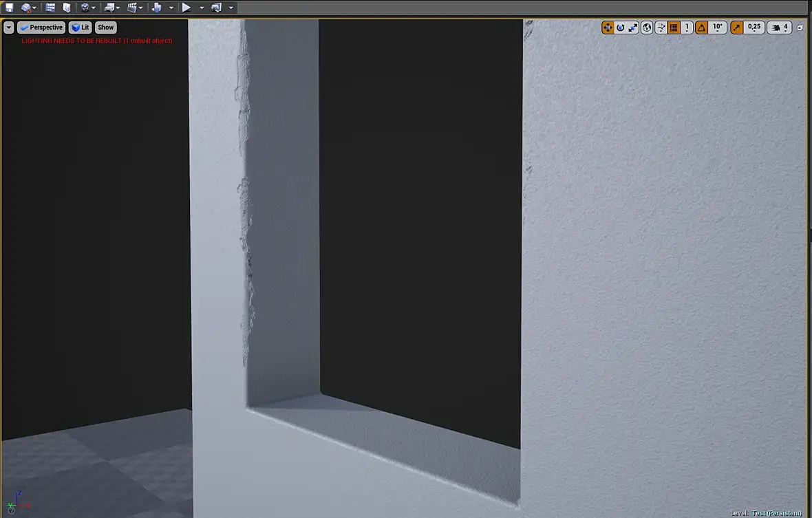Open the Play mode options dropdown arrow
812x518 pixels.
(x=202, y=8)
